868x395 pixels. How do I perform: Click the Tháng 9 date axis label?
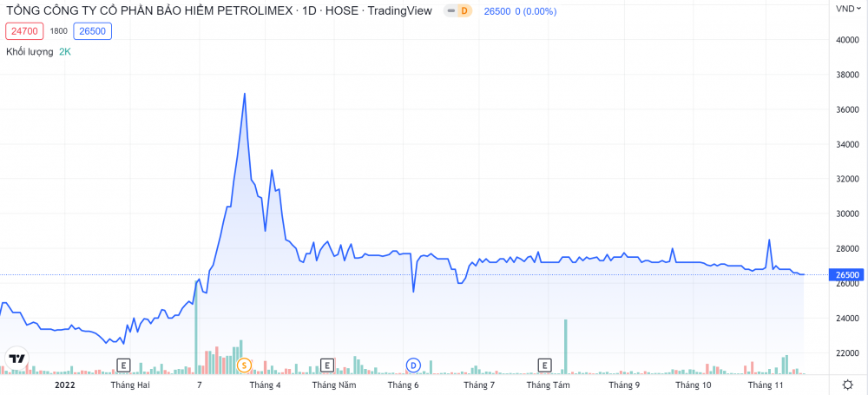(x=624, y=385)
